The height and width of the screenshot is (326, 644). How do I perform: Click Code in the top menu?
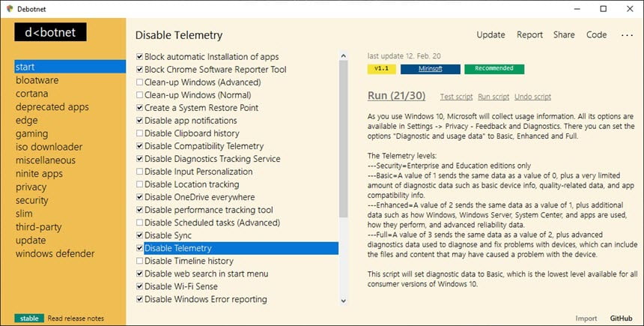click(596, 35)
